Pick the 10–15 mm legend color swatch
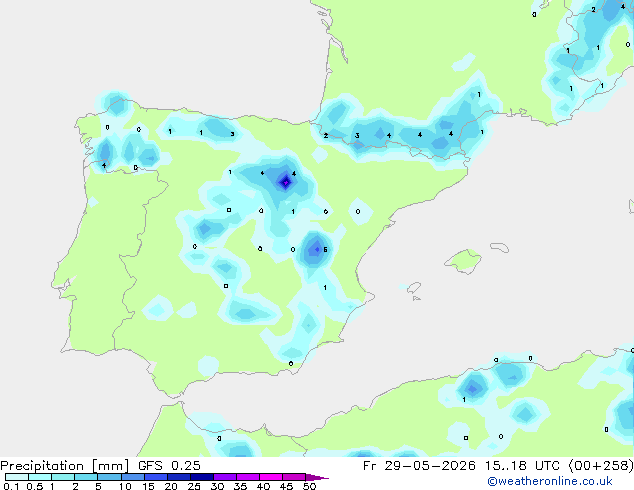This screenshot has width=634, height=490. (133, 477)
